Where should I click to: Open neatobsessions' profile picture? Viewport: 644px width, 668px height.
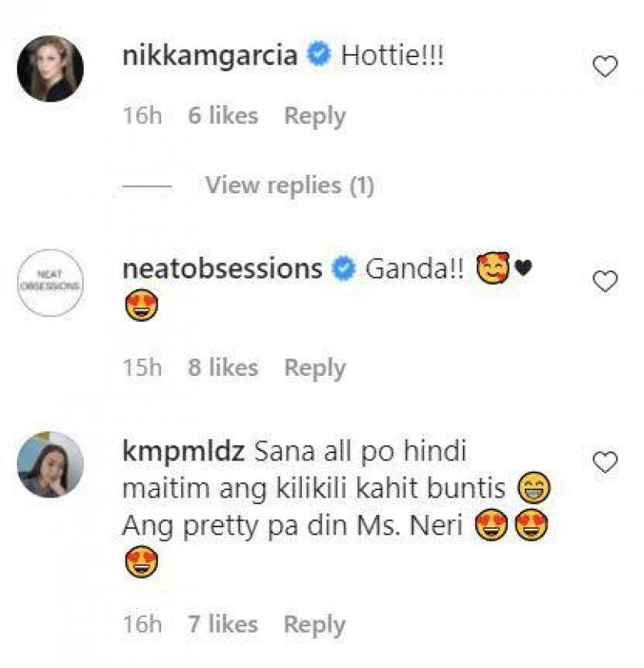click(x=50, y=280)
